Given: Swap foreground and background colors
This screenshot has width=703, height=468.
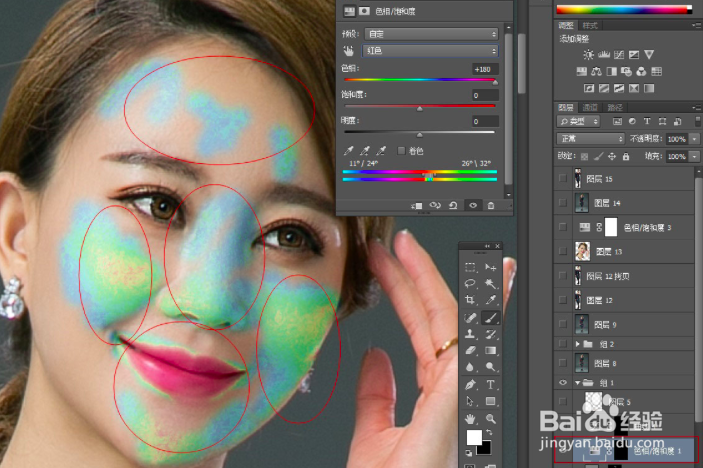Looking at the screenshot, I should (x=489, y=433).
